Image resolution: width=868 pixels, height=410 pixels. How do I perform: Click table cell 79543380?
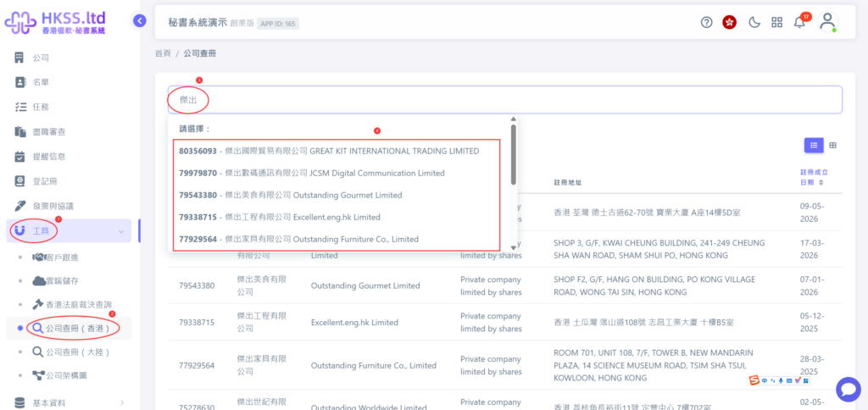click(x=197, y=286)
